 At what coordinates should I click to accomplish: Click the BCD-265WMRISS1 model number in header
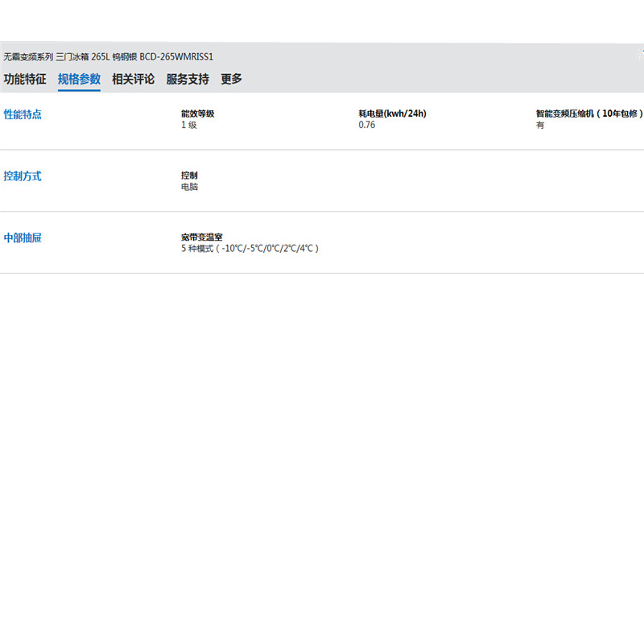176,57
